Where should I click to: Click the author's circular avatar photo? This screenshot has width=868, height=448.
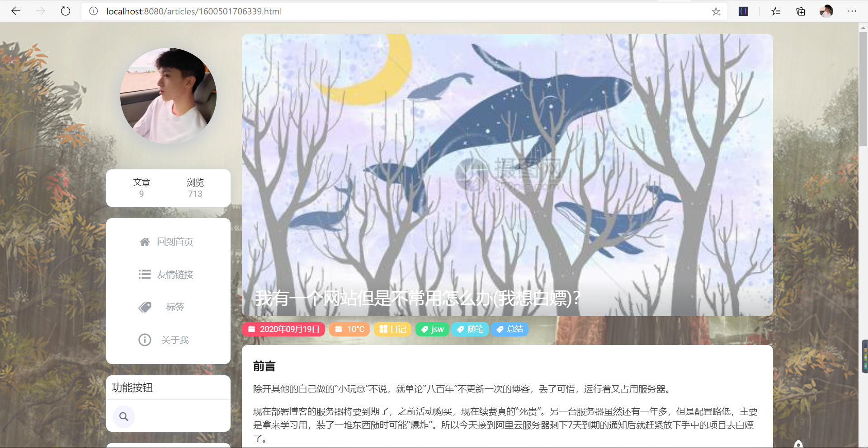coord(168,96)
